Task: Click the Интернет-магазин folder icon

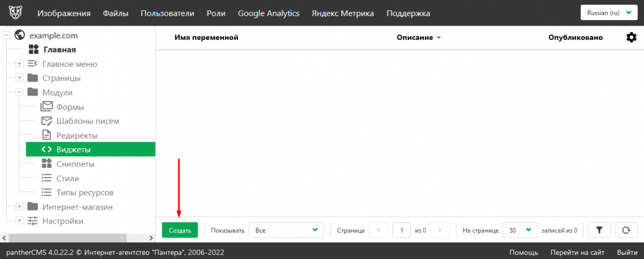Action: point(33,206)
